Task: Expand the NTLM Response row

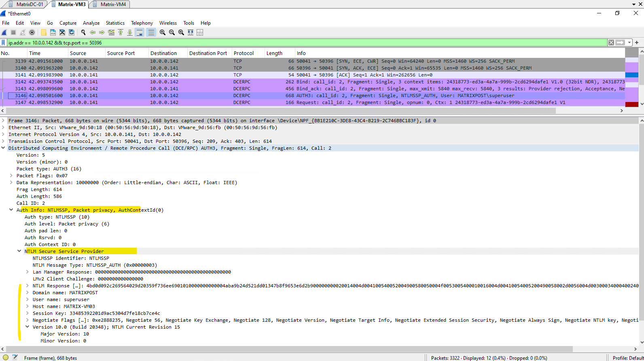Action: point(28,286)
